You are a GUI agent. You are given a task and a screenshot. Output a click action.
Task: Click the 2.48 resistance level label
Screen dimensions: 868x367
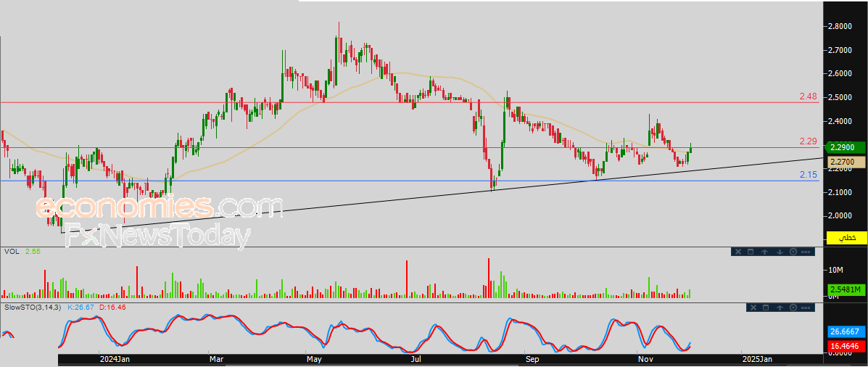[x=809, y=96]
